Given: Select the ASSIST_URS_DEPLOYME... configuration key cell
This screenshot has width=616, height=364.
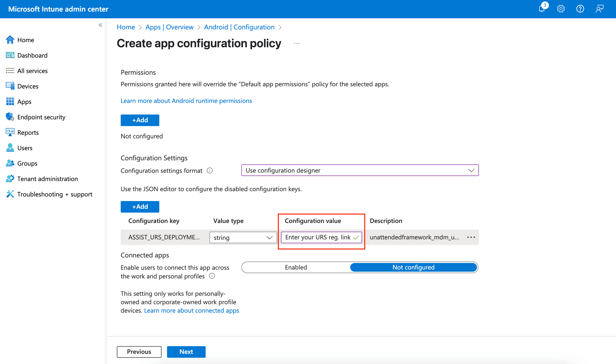Looking at the screenshot, I should (x=164, y=237).
